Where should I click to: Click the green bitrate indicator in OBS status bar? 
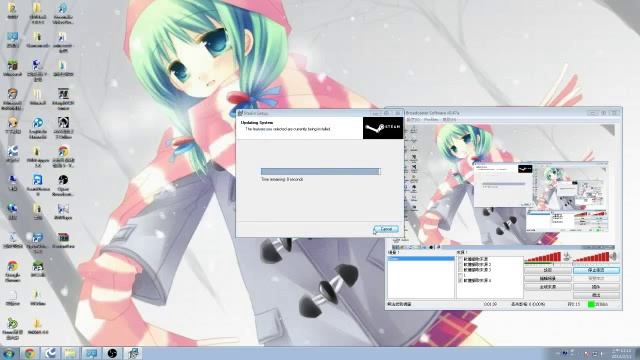point(591,304)
